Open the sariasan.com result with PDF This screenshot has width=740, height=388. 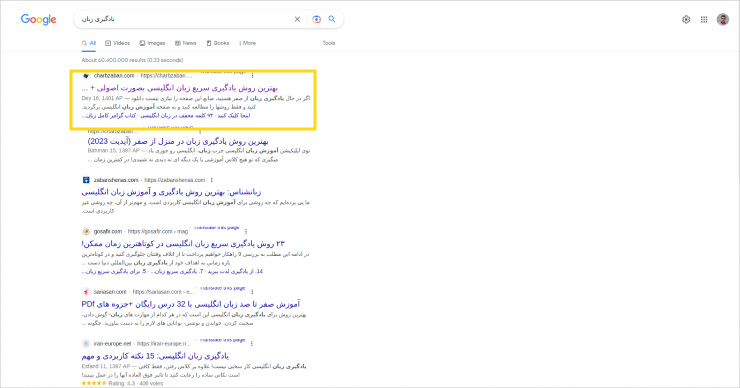click(x=190, y=304)
